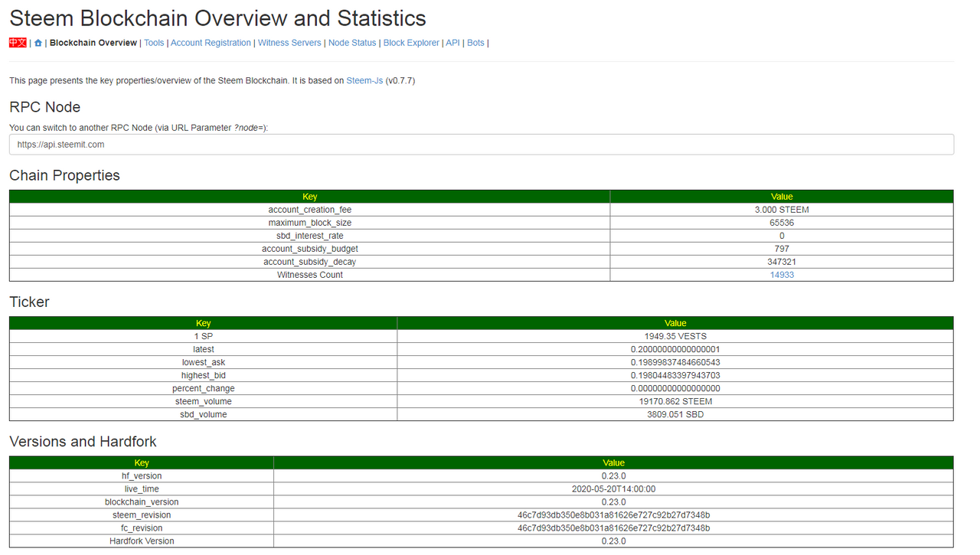The image size is (980, 555).
Task: Select the 3809.051 SBD value
Action: coord(675,414)
